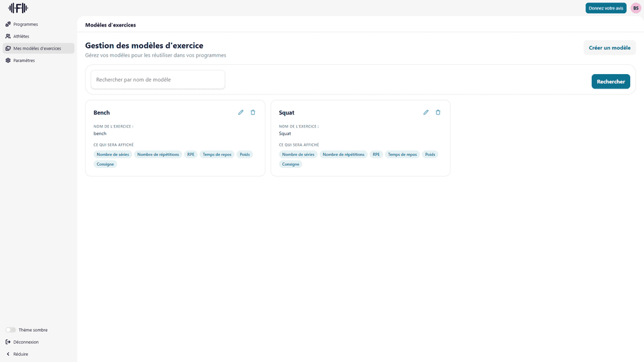Focus the Rechercher par nom de modèle field

[x=158, y=80]
